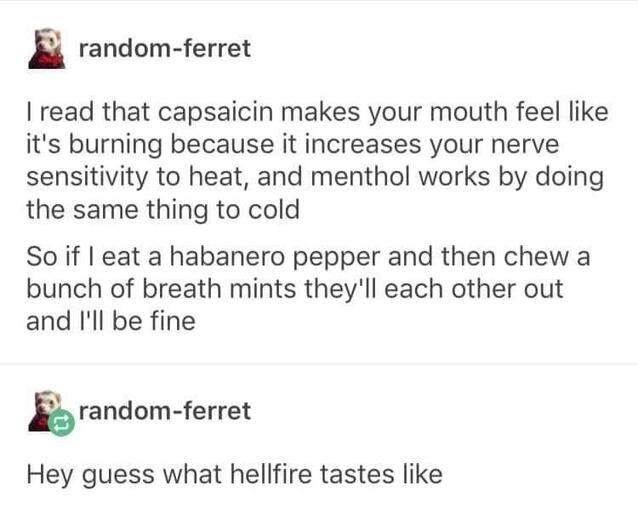The image size is (638, 520).
Task: Click the phrase "and I'll be fine"
Action: 110,321
